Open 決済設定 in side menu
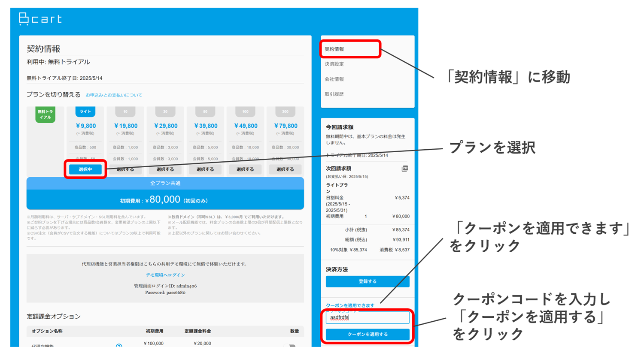This screenshot has height=362, width=644. click(334, 64)
